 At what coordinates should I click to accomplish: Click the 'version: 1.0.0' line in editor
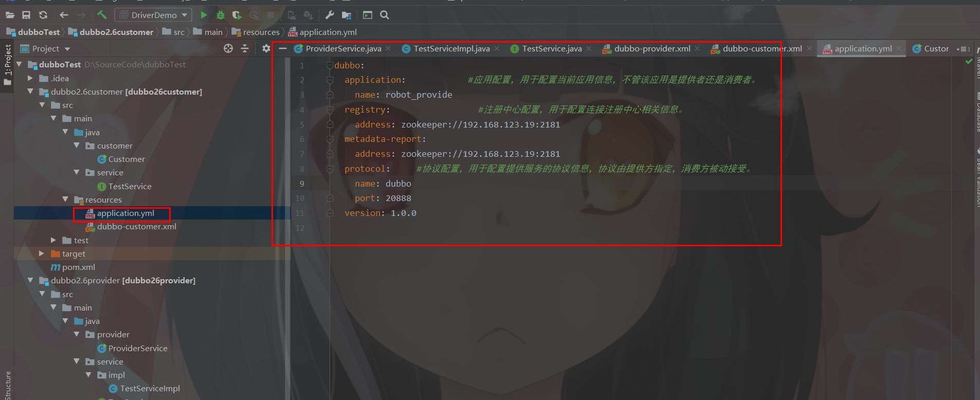(380, 213)
